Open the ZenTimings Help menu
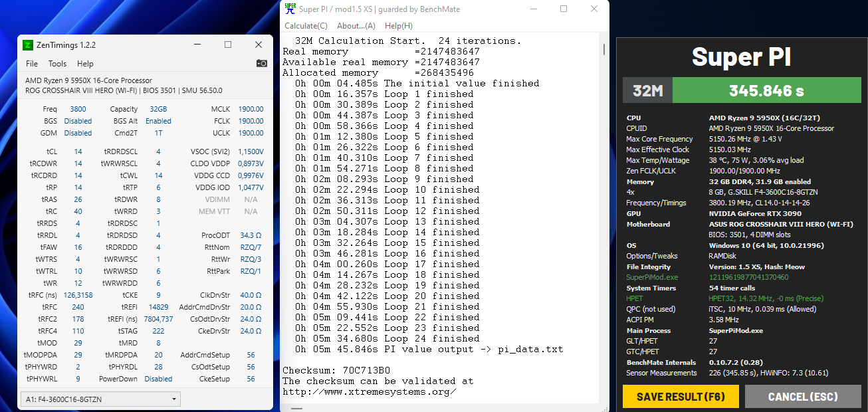The height and width of the screenshot is (412, 868). point(85,64)
